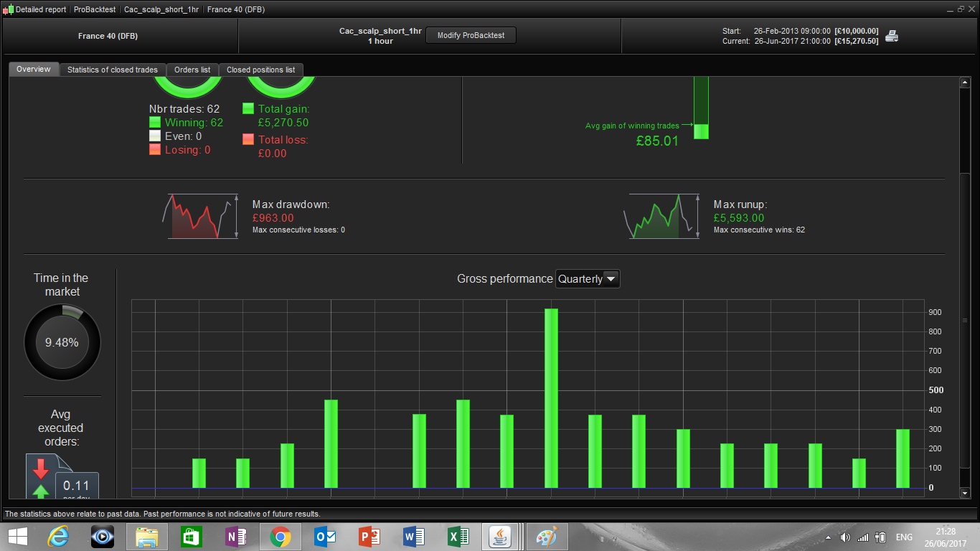Image resolution: width=980 pixels, height=551 pixels.
Task: Click the Detailed report window title icon
Action: point(8,9)
